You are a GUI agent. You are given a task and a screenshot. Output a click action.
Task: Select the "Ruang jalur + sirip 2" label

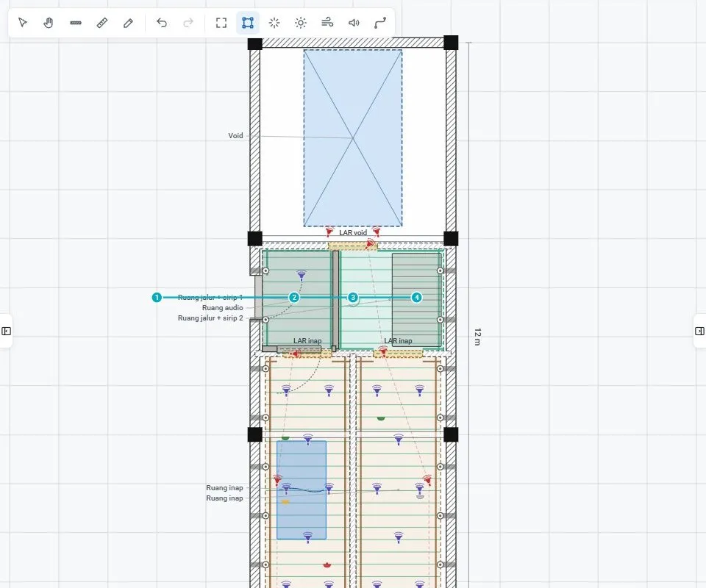click(210, 318)
